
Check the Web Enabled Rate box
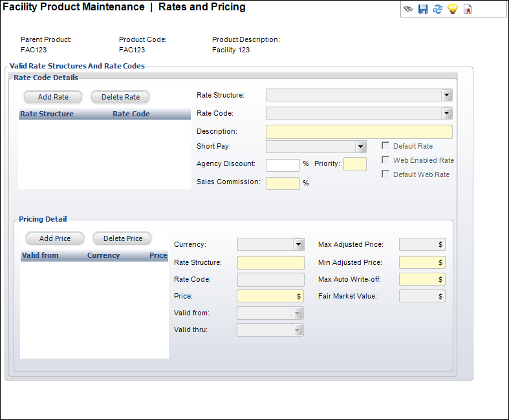tap(385, 160)
